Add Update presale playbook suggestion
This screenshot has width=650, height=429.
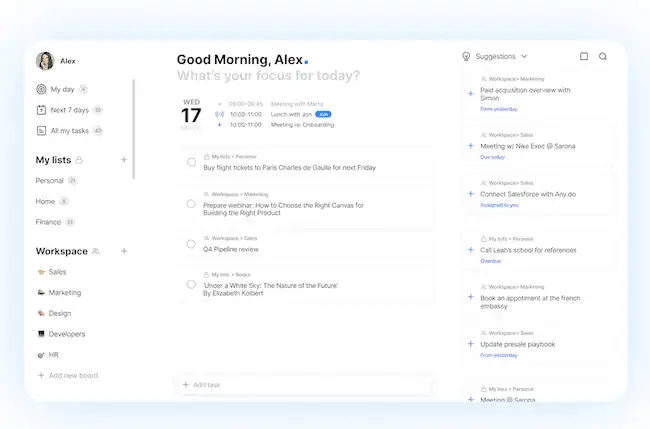(471, 344)
